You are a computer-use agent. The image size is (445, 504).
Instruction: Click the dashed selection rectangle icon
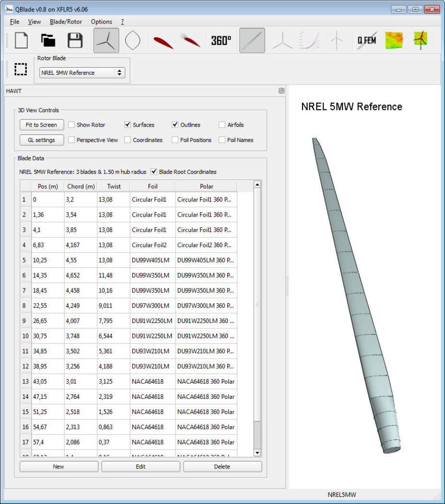[x=21, y=69]
